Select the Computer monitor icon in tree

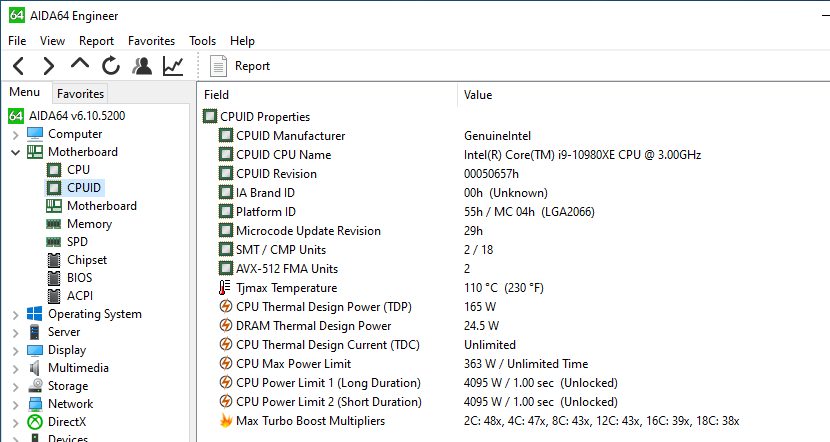35,134
